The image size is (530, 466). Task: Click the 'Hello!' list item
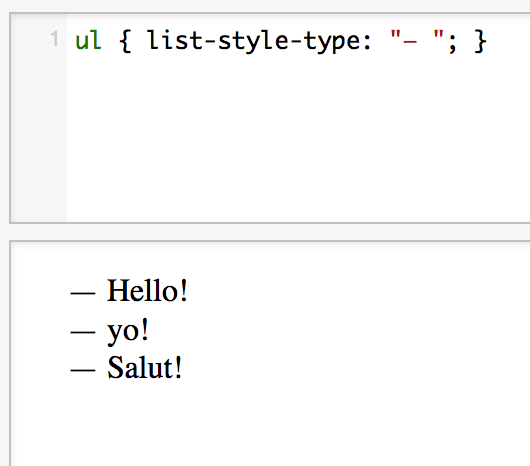coord(147,290)
